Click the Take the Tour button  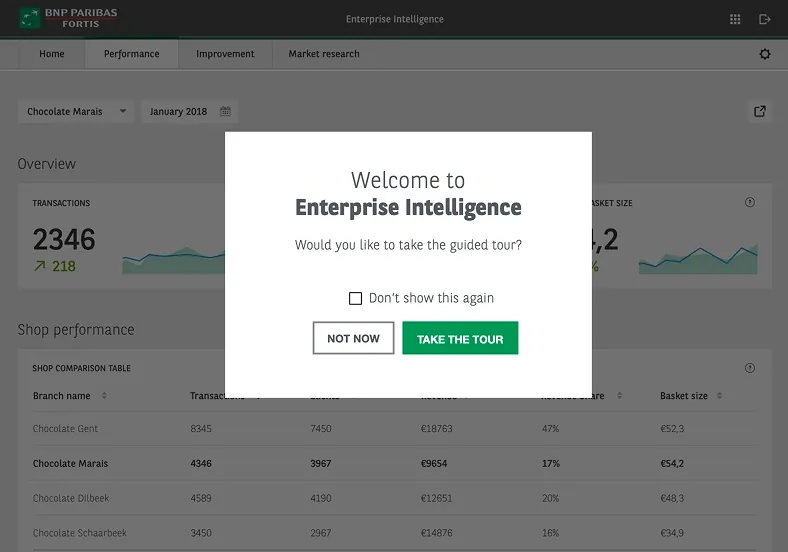click(460, 338)
